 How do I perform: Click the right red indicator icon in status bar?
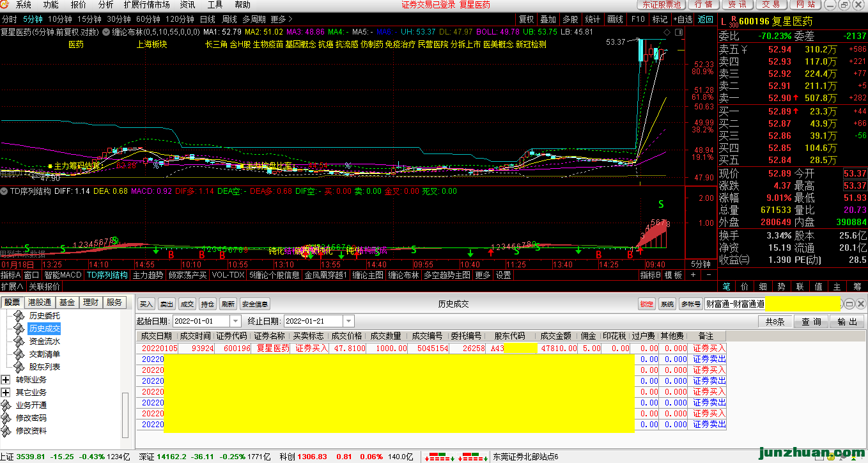(x=473, y=457)
